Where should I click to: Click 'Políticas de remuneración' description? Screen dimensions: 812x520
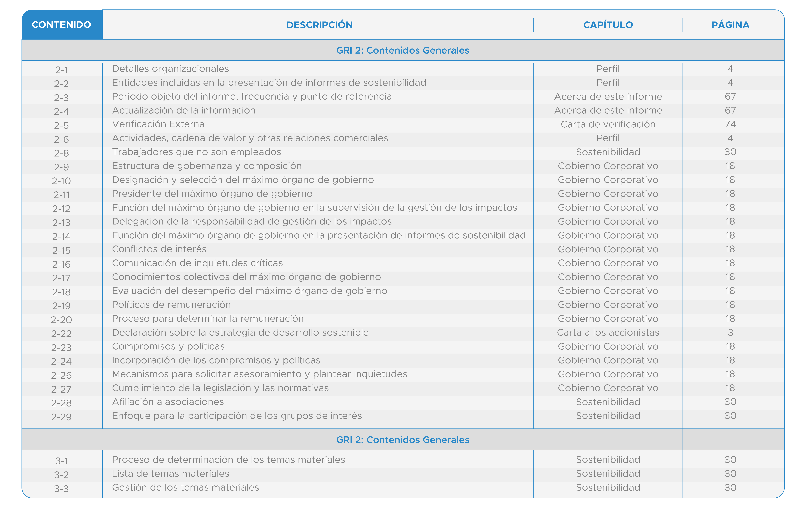click(171, 305)
